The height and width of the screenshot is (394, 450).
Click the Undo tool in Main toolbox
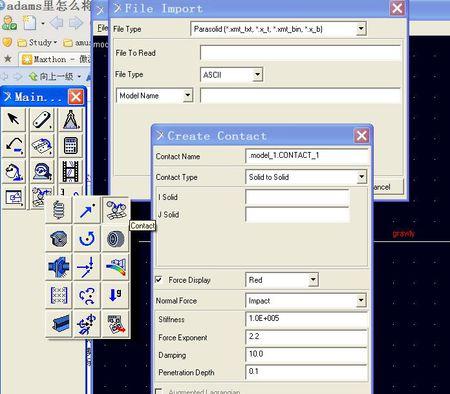(14, 146)
